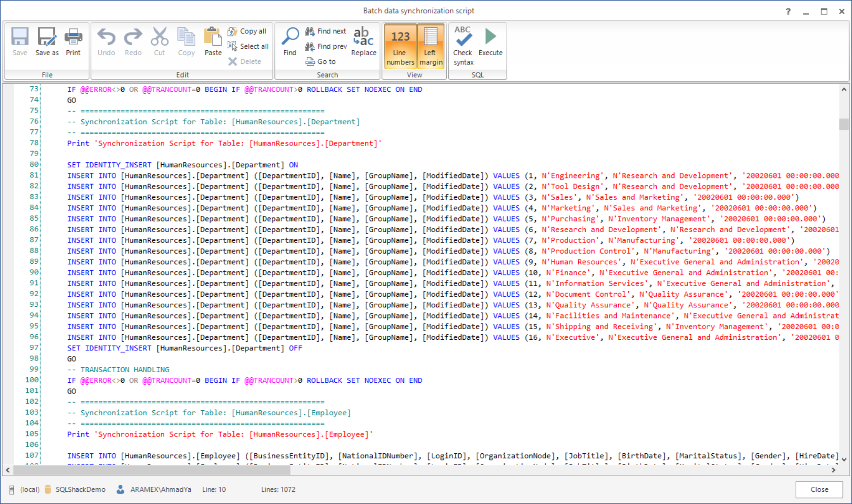This screenshot has width=852, height=504.
Task: Toggle Line numbers display
Action: click(400, 46)
